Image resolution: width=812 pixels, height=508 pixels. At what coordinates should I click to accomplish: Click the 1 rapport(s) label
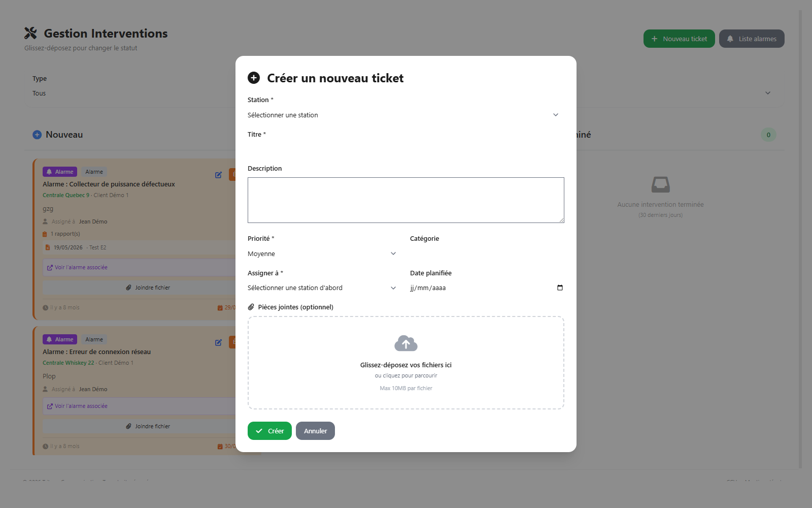[x=65, y=234]
